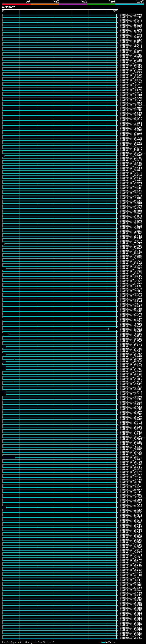Click the Large gaps legend text
This screenshot has width=146, height=644.
[x=28, y=642]
